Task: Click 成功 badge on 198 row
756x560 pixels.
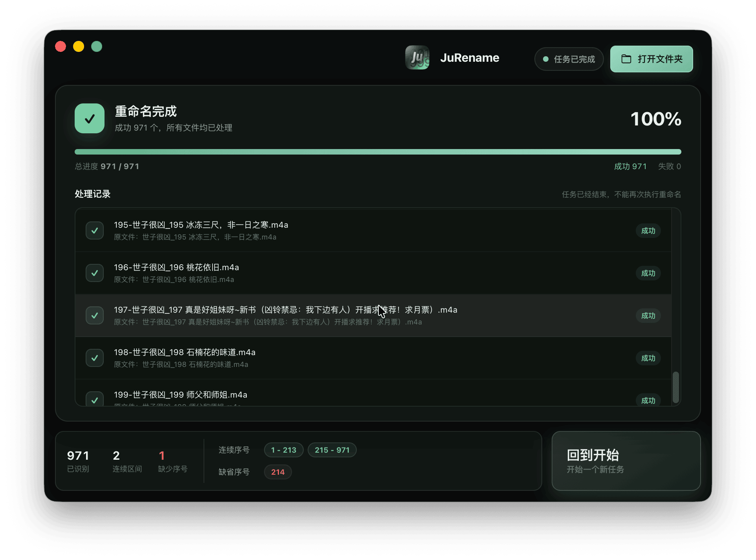Action: point(648,358)
